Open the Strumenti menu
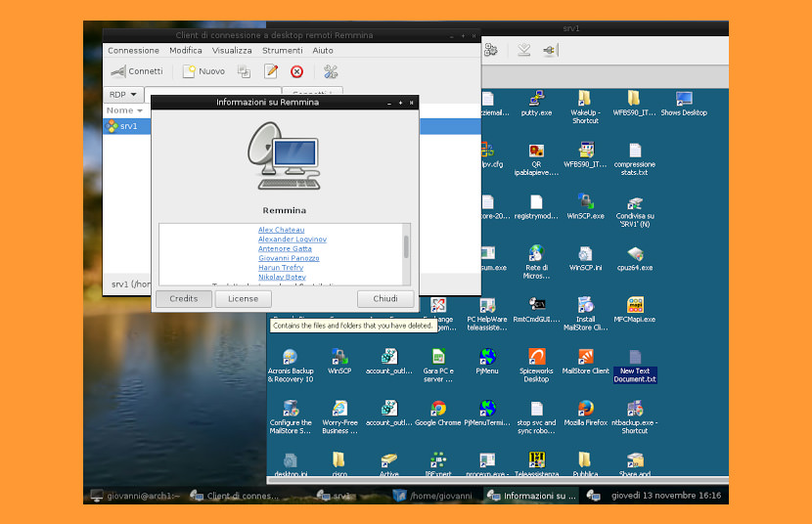 [282, 50]
